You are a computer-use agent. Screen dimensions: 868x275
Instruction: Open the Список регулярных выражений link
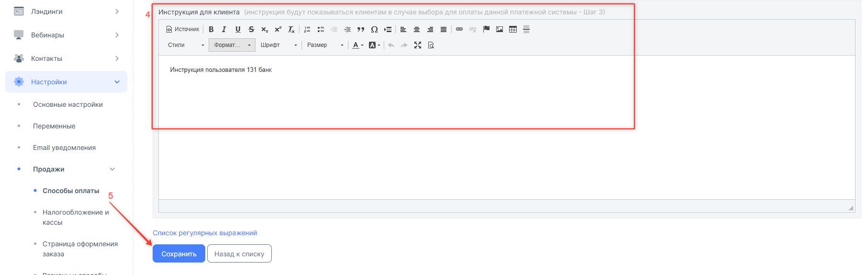[205, 233]
